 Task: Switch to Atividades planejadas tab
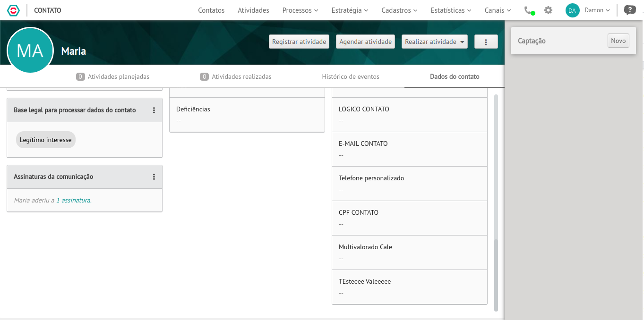(x=112, y=76)
